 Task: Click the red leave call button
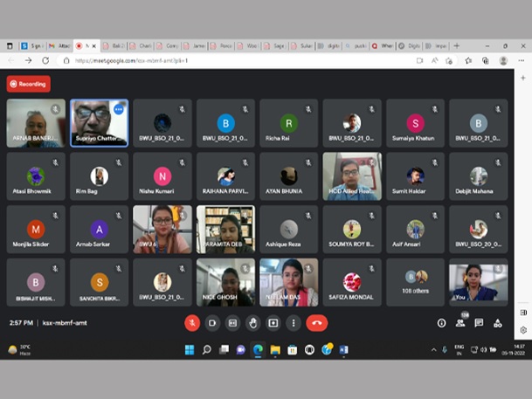(x=317, y=323)
